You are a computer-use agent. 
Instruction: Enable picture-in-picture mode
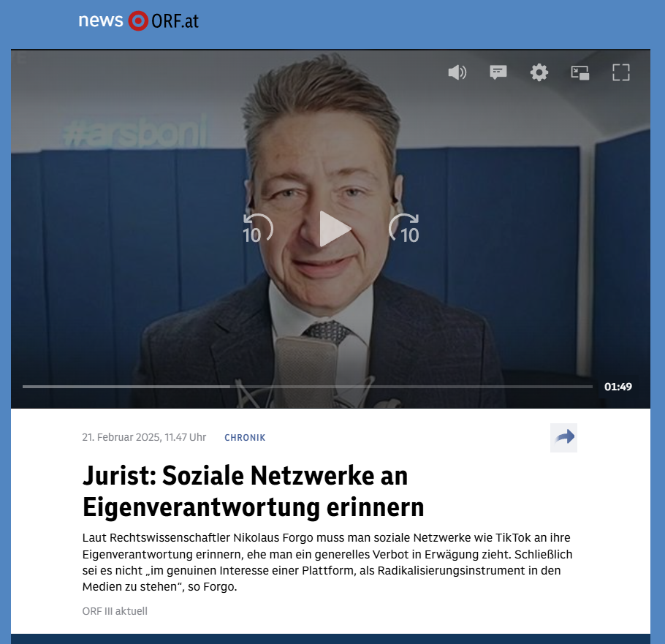[x=580, y=72]
